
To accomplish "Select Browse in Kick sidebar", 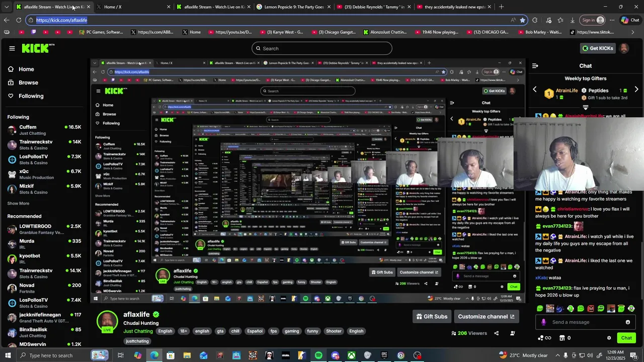I will [x=23, y=82].
